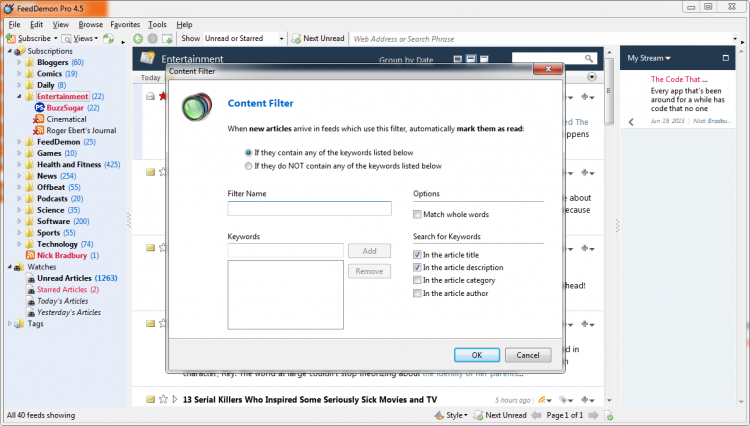Open 'The Code That' article link

point(679,79)
